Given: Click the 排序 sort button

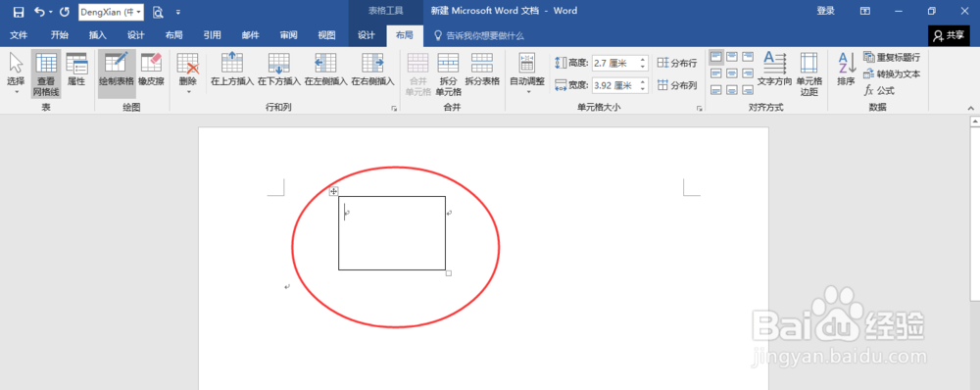Looking at the screenshot, I should [847, 70].
